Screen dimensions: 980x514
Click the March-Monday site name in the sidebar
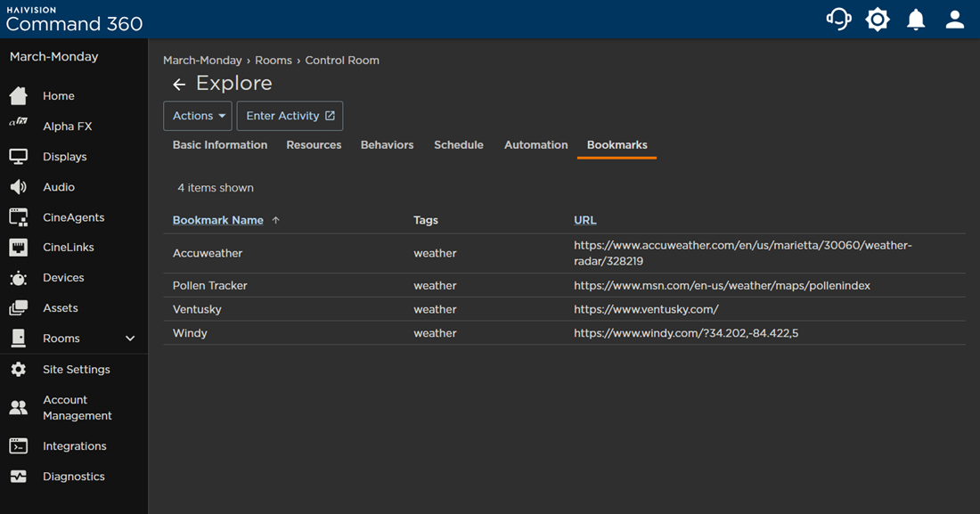click(x=53, y=56)
